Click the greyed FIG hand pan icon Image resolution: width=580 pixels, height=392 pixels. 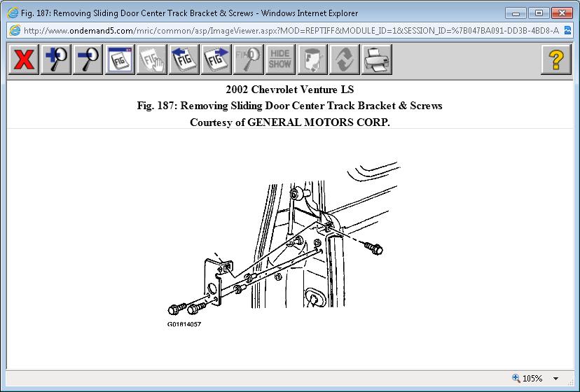click(152, 59)
